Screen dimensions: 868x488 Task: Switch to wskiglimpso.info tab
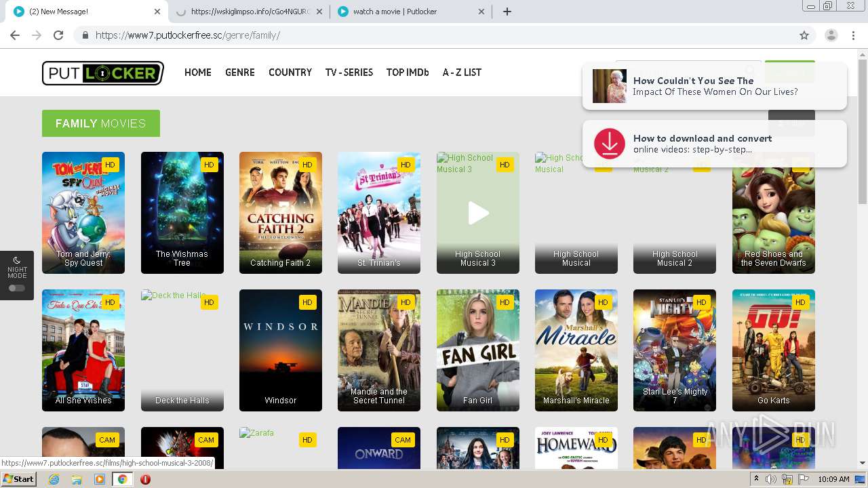248,12
